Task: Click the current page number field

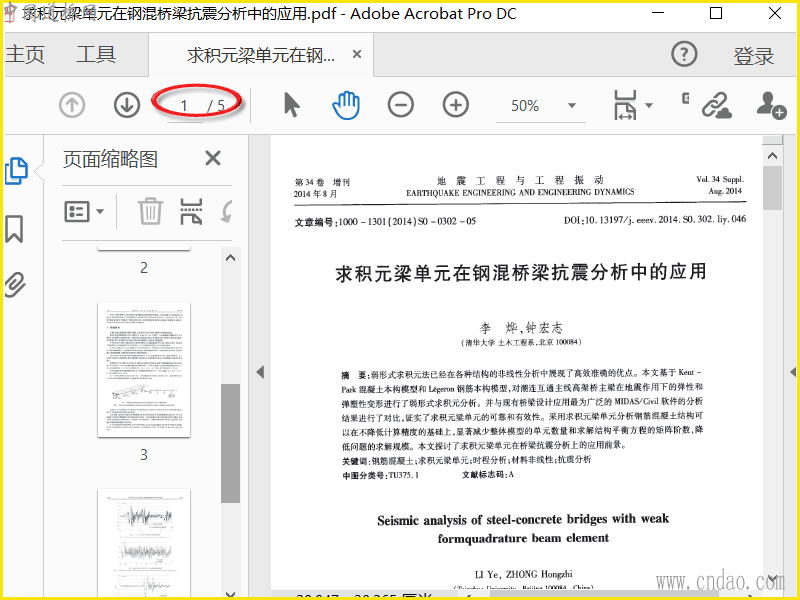Action: (x=184, y=106)
